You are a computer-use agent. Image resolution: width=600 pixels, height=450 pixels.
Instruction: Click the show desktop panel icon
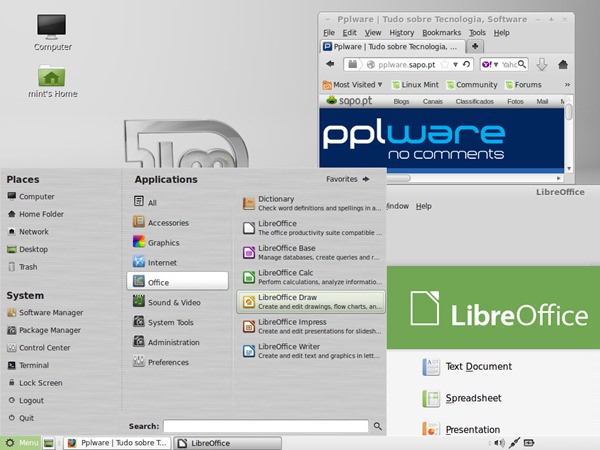48,443
